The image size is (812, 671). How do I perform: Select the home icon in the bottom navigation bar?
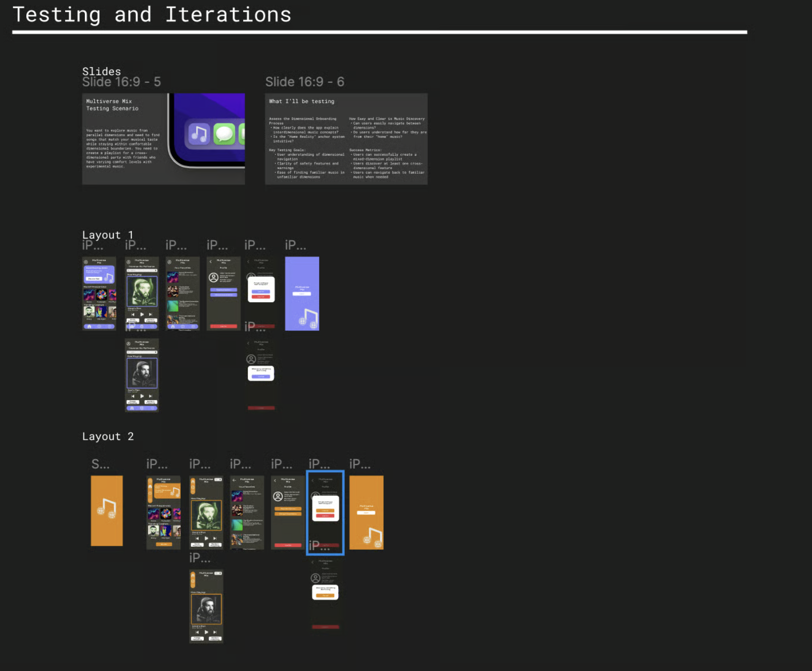point(89,326)
